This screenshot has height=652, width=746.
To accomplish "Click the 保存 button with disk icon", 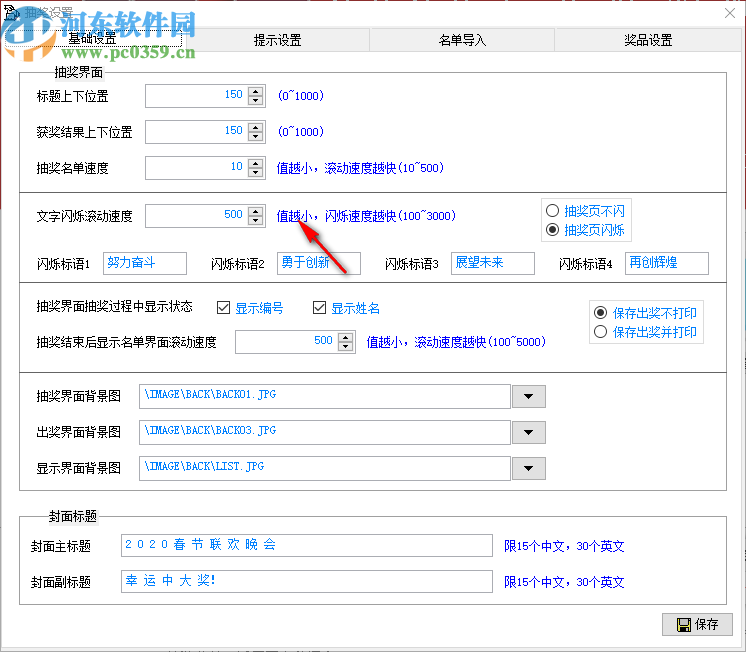I will pyautogui.click(x=697, y=624).
